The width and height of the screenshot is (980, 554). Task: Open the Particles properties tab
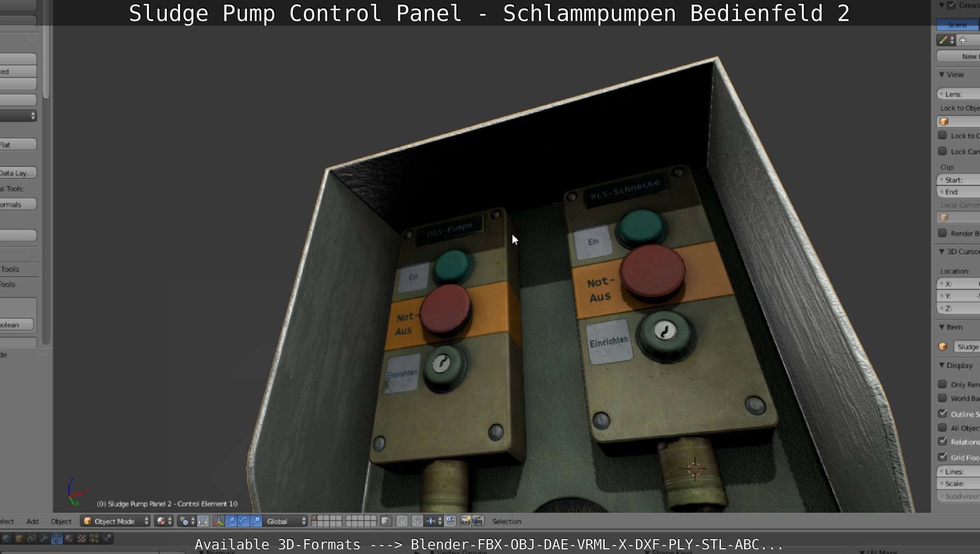[x=94, y=538]
